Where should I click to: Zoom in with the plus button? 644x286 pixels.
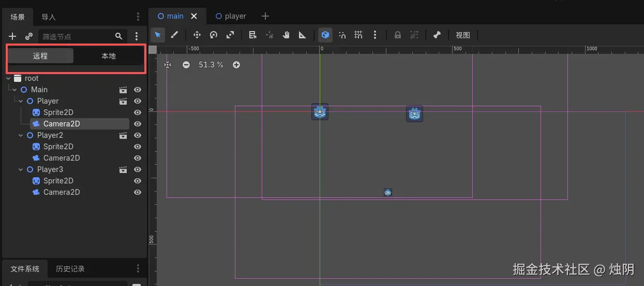(x=236, y=65)
